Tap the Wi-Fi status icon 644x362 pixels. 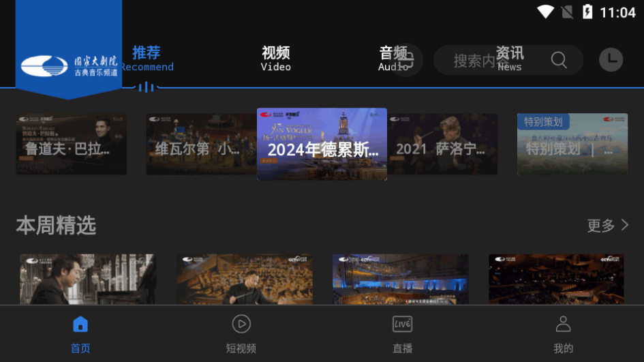[x=545, y=12]
